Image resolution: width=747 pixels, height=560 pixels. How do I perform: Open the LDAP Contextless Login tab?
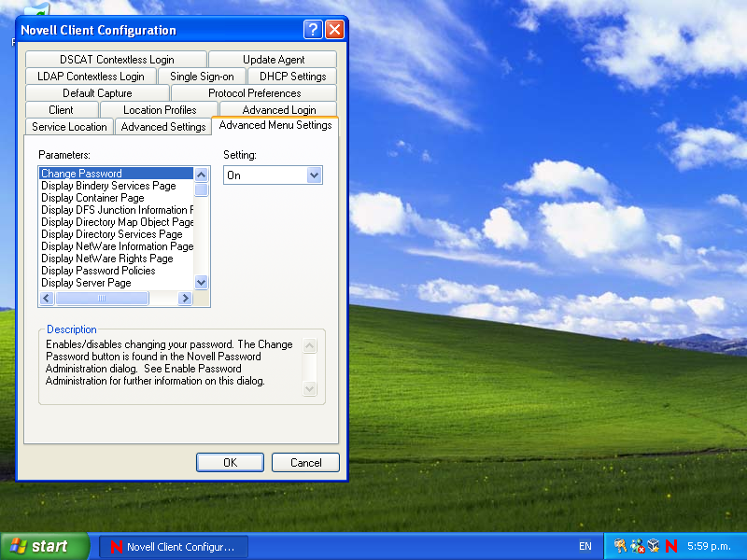(x=91, y=77)
